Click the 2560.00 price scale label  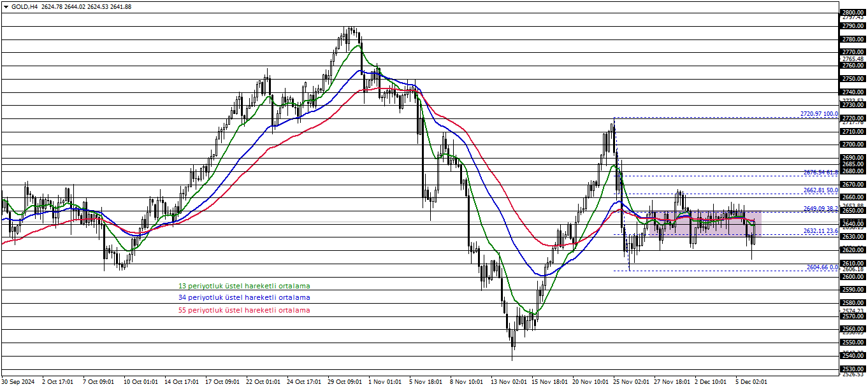coord(853,329)
